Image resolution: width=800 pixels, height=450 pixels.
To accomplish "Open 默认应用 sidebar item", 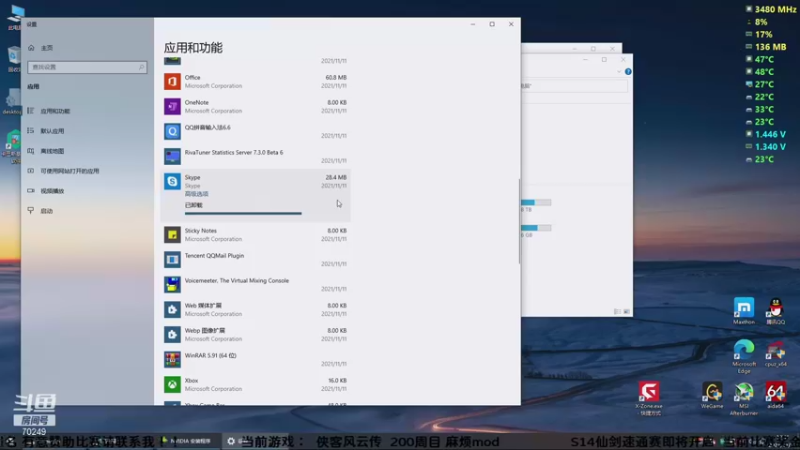I will pyautogui.click(x=52, y=131).
